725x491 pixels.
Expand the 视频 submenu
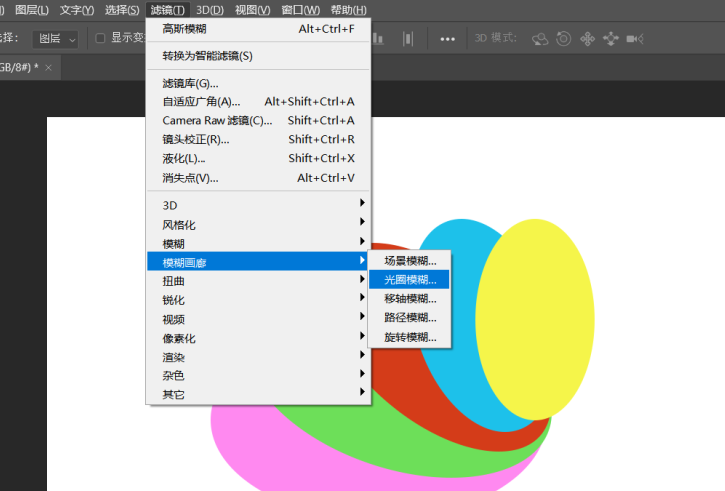point(258,319)
